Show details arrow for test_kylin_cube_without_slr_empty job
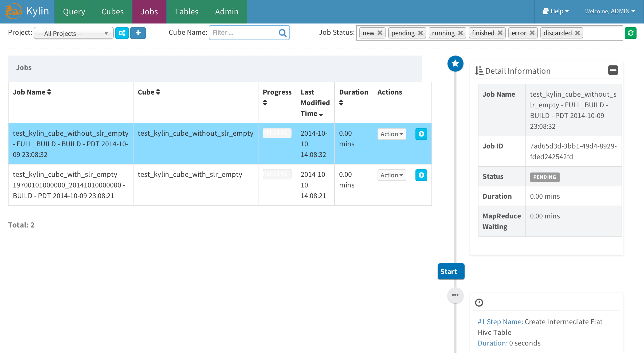Screen dimensions: 644x353 pyautogui.click(x=421, y=134)
